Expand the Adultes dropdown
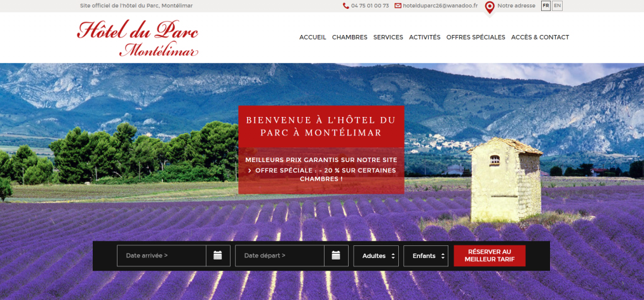644x300 pixels. [x=376, y=256]
